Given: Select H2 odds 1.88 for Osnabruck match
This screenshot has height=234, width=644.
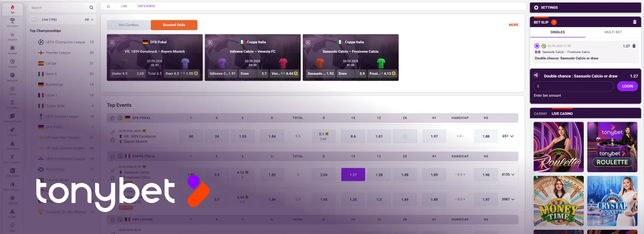Looking at the screenshot, I should click(486, 136).
